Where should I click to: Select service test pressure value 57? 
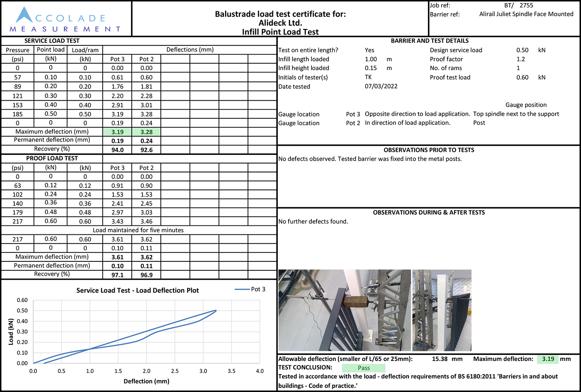coord(17,77)
